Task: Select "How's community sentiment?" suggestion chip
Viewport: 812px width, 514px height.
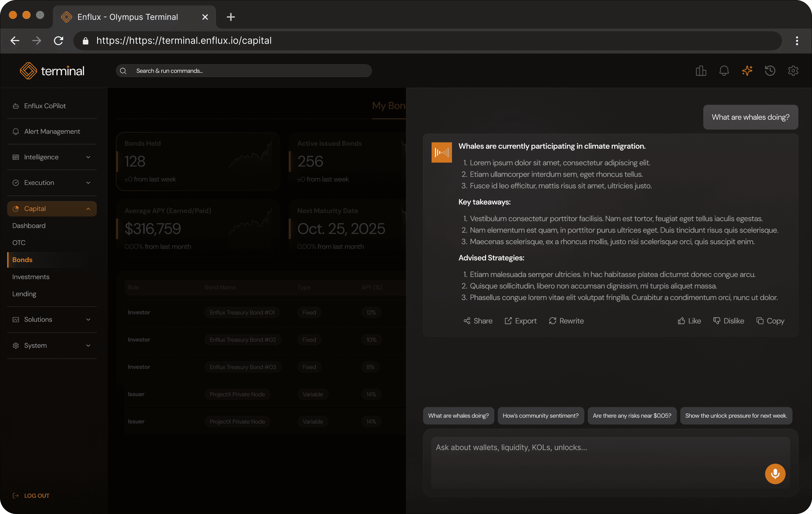Action: [541, 416]
